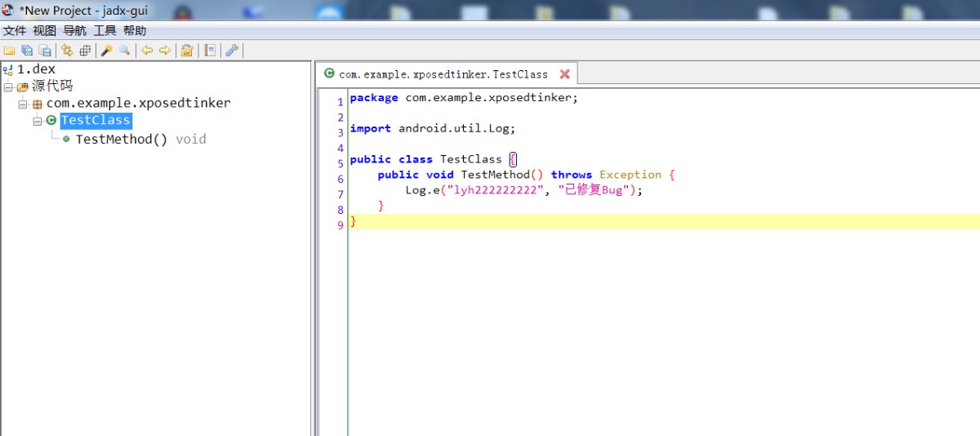Toggle sync with editor toolbar icon
The image size is (980, 436).
[67, 51]
